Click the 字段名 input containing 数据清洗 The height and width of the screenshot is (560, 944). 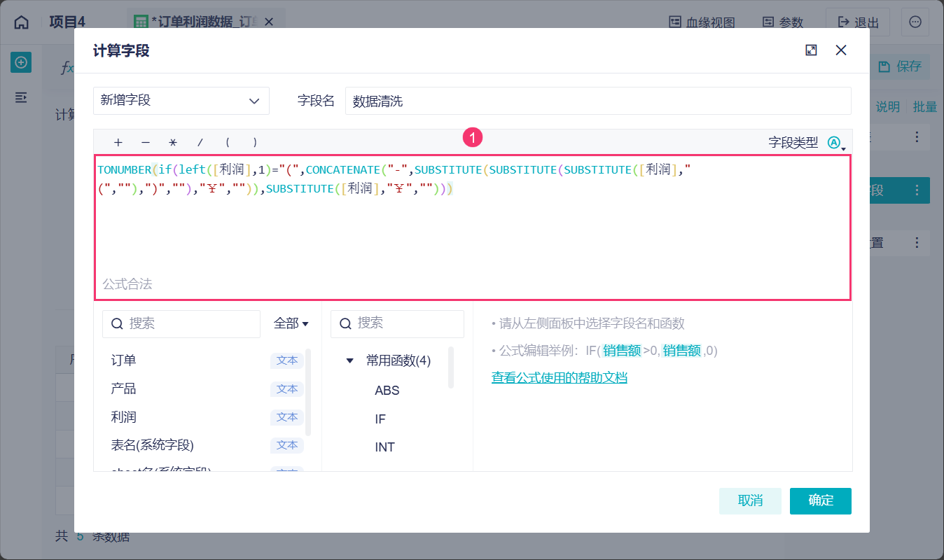pyautogui.click(x=598, y=101)
